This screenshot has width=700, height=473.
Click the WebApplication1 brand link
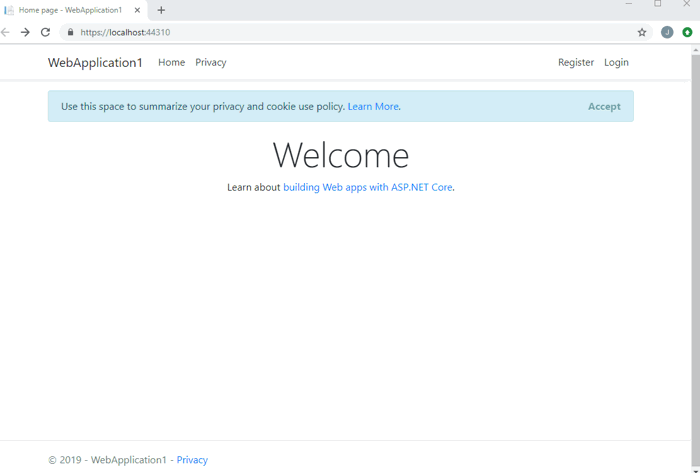click(95, 62)
